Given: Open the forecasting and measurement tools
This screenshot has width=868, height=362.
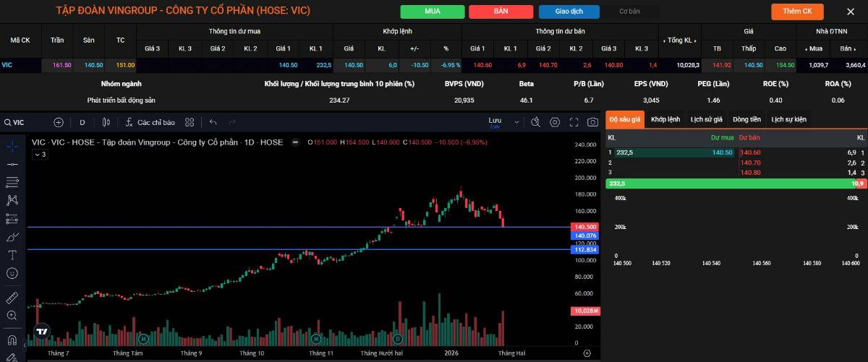Looking at the screenshot, I should (x=12, y=218).
